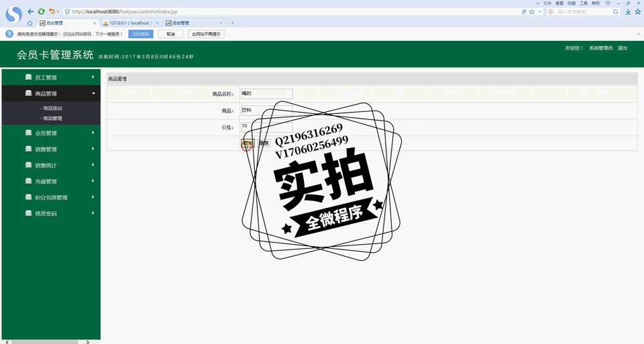644x344 pixels.
Task: Click the stack icon beside 员工管理
Action: [x=28, y=77]
